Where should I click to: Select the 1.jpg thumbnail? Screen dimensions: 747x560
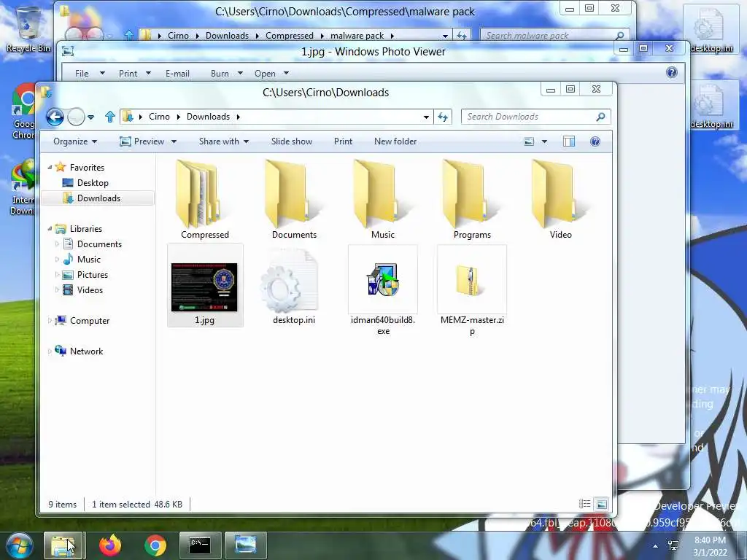(x=204, y=286)
